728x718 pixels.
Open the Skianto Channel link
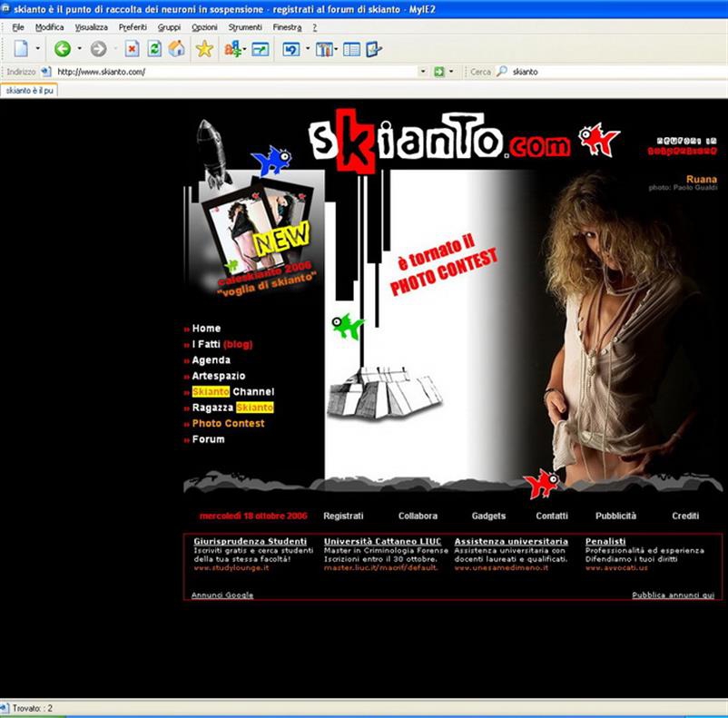pos(233,391)
